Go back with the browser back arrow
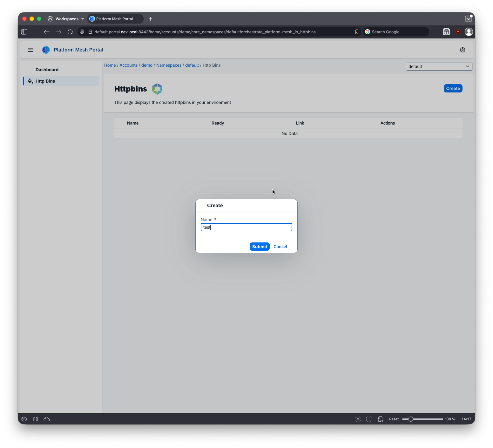Viewport: 493px width, 448px height. coord(47,32)
